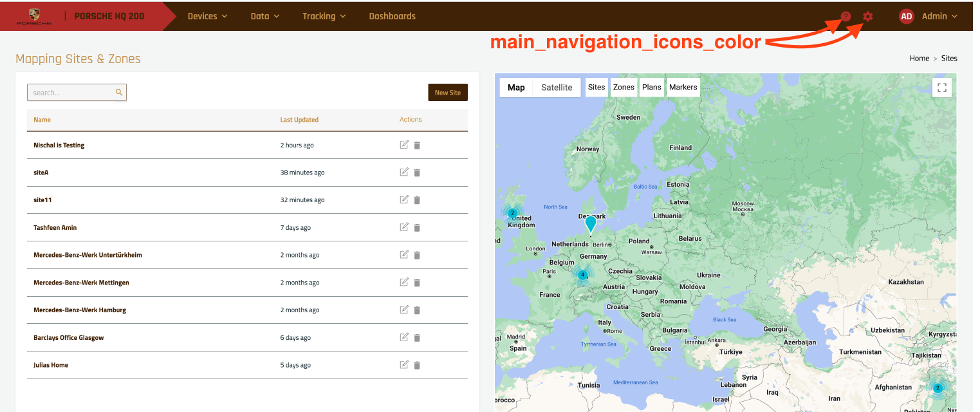
Task: Click the New Site button
Action: [448, 93]
